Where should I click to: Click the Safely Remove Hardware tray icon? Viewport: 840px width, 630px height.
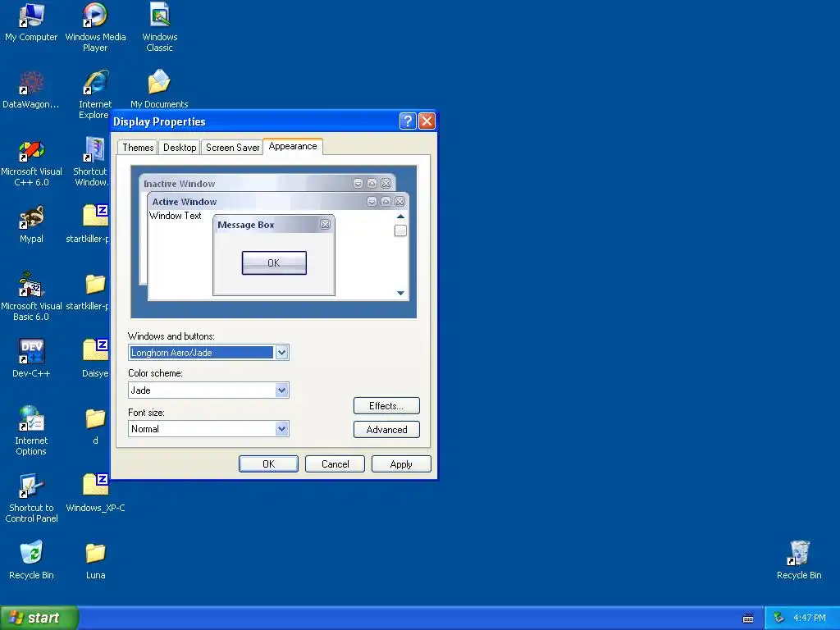779,618
